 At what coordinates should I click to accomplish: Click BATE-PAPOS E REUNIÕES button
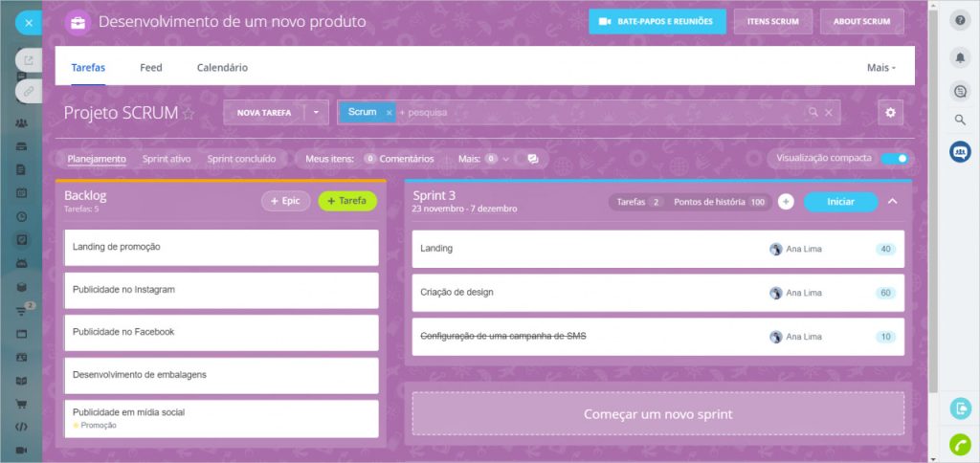coord(657,21)
